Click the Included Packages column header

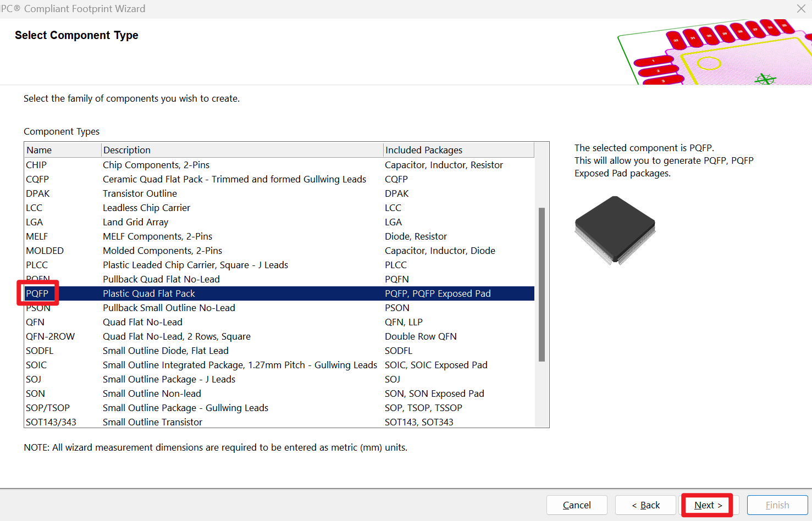459,150
